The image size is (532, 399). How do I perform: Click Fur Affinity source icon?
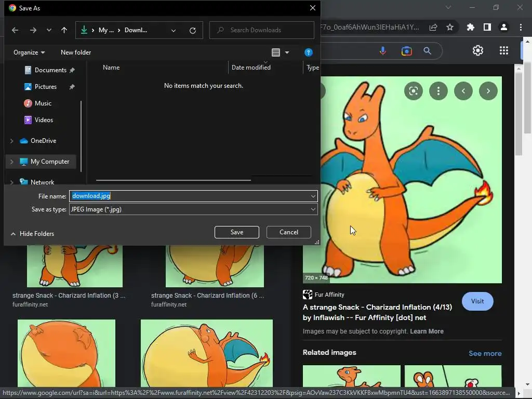point(308,295)
